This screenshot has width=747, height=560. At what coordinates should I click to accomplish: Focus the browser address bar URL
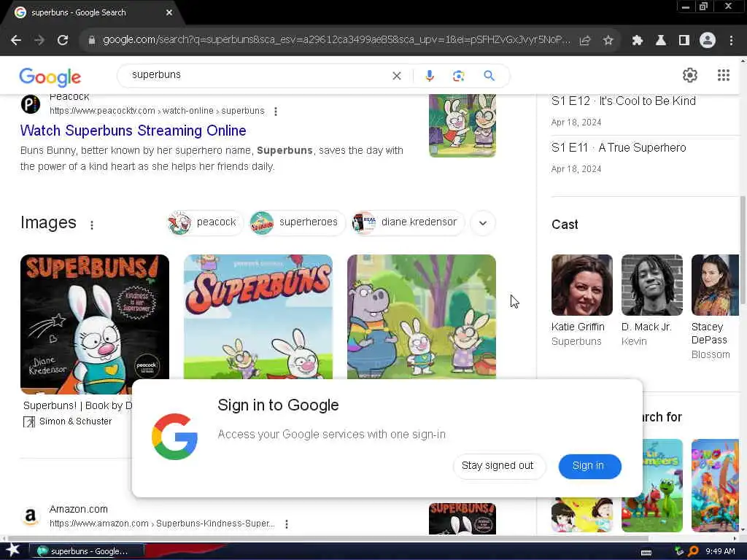point(336,40)
